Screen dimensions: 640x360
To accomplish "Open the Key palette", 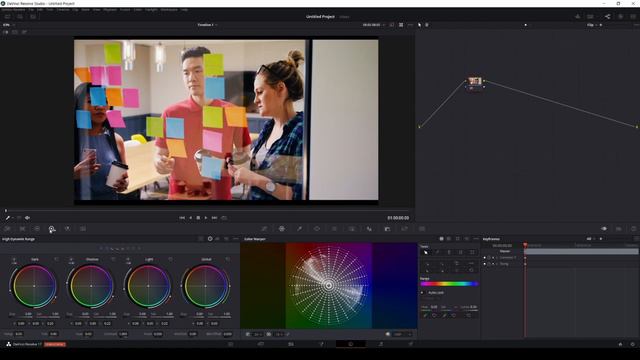I will click(x=387, y=229).
